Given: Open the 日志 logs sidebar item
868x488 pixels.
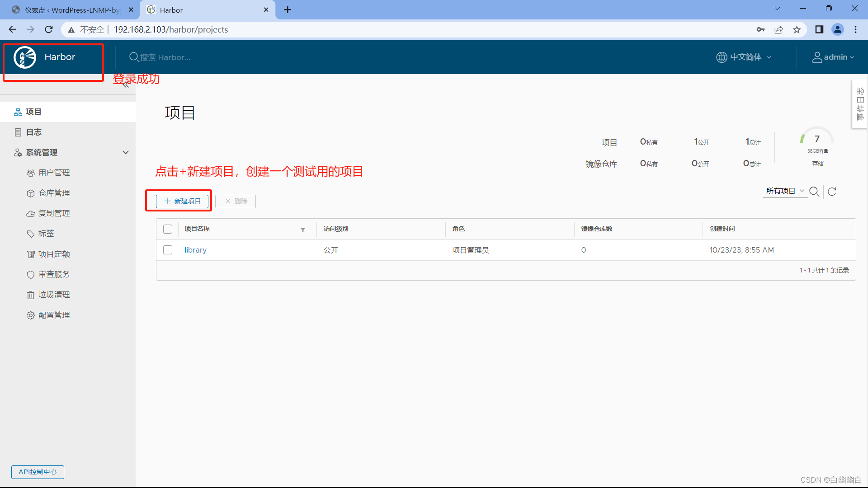Looking at the screenshot, I should 34,132.
